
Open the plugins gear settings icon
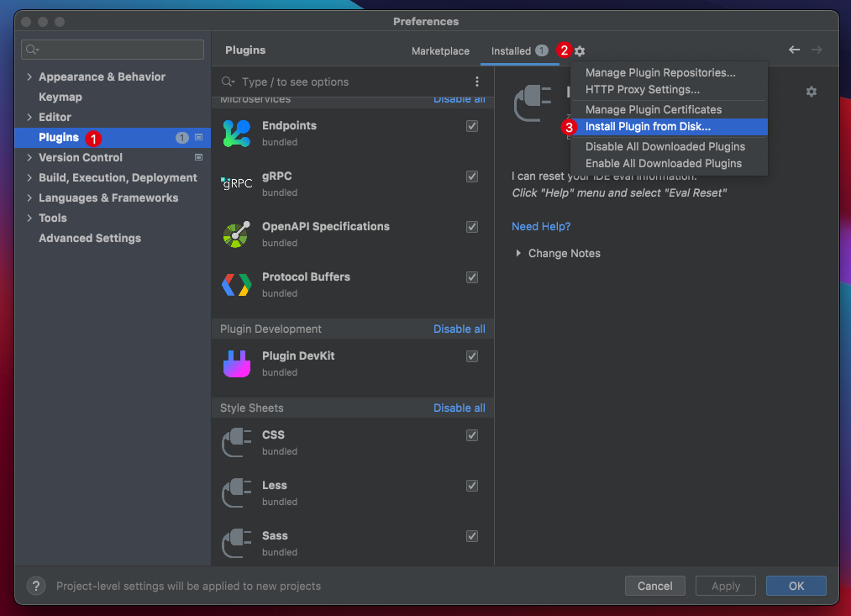[x=580, y=51]
